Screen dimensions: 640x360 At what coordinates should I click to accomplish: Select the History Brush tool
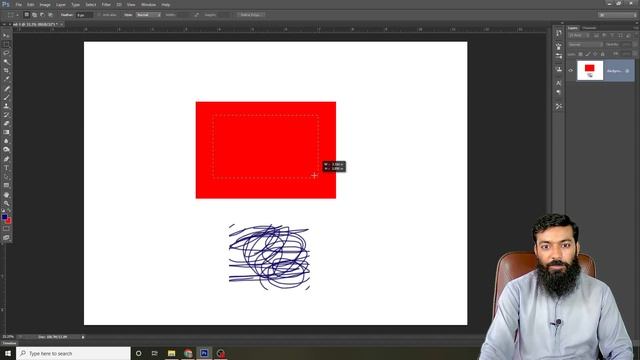(x=6, y=115)
